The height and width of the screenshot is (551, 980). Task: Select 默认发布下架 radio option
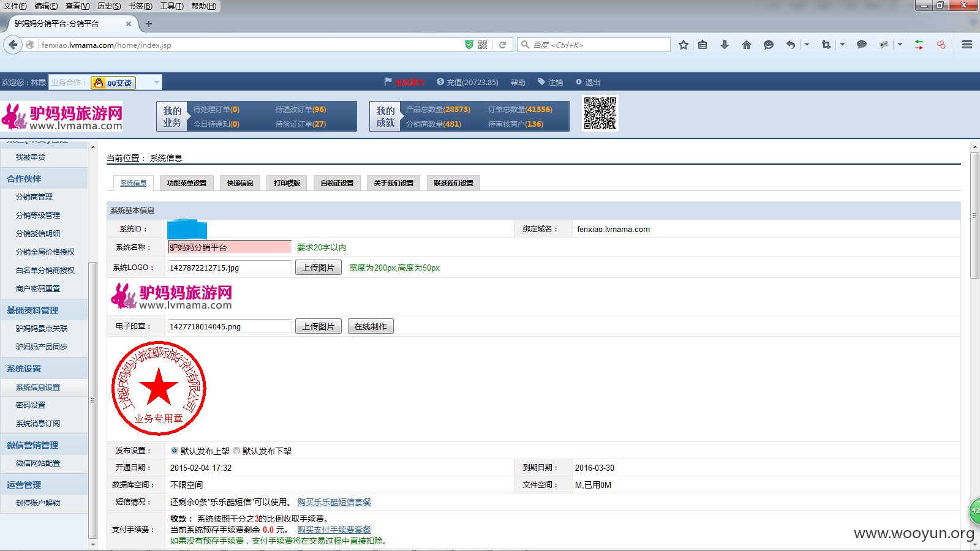coord(236,451)
